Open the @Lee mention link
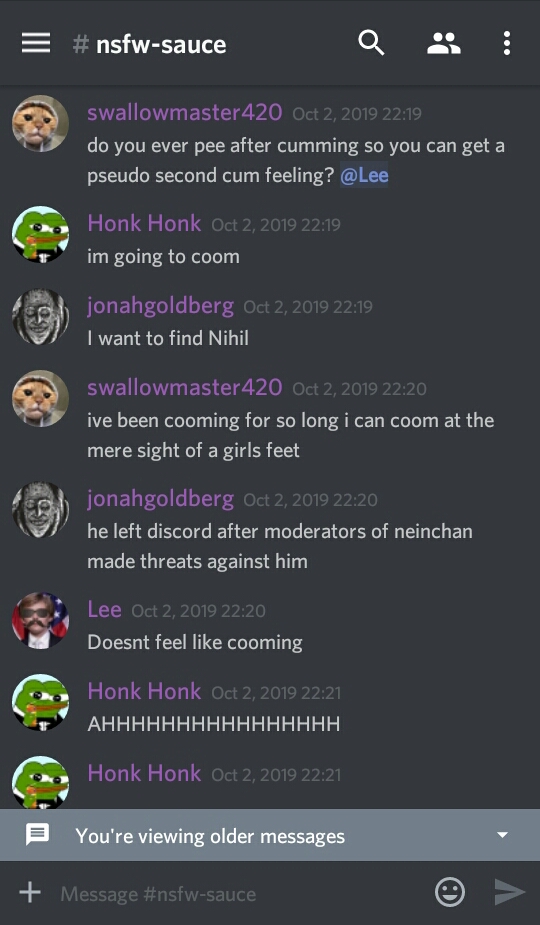The height and width of the screenshot is (925, 540). pos(364,176)
